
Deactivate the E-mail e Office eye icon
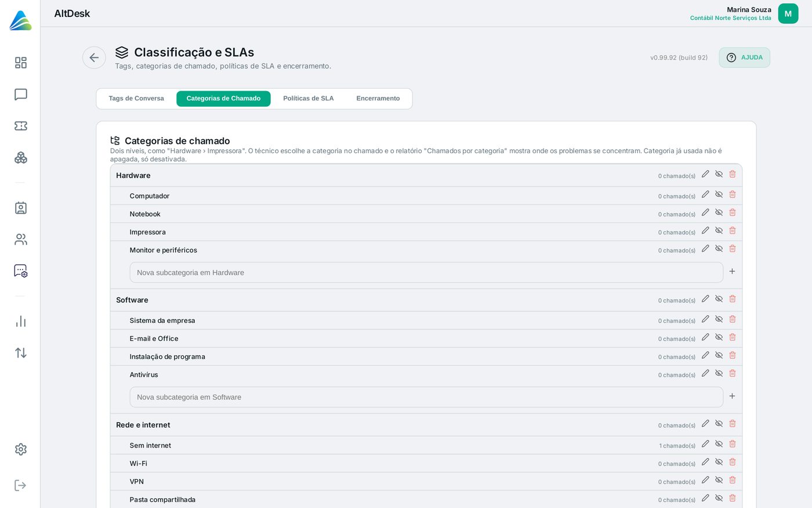click(x=719, y=337)
